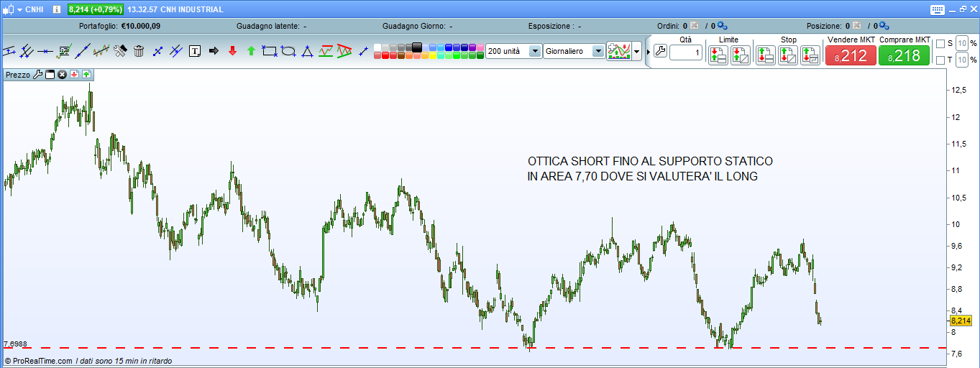The image size is (980, 368).
Task: Remove the Prezzo panel with the X icon
Action: click(62, 74)
